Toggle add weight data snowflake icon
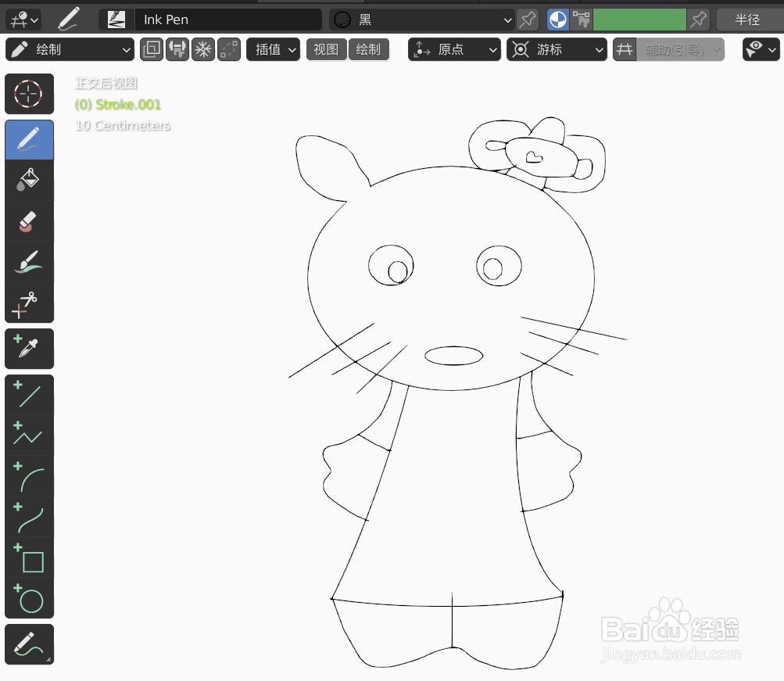Screen dimensions: 784x681 click(x=203, y=49)
